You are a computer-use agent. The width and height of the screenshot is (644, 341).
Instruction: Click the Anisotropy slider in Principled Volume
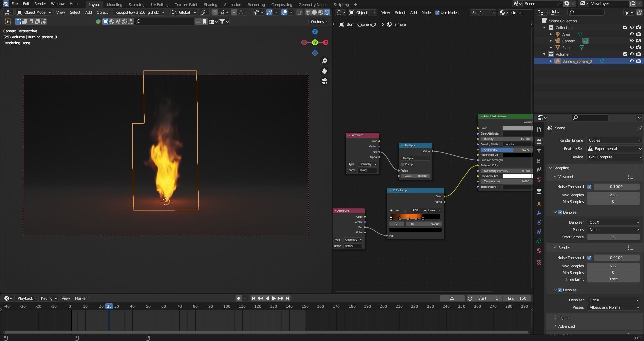pyautogui.click(x=506, y=150)
